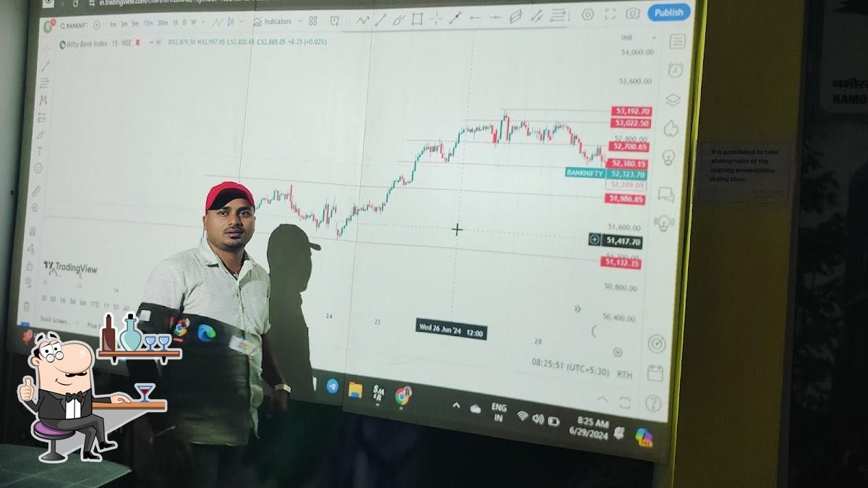
Task: Open chart settings hexagon gear icon
Action: click(x=587, y=14)
